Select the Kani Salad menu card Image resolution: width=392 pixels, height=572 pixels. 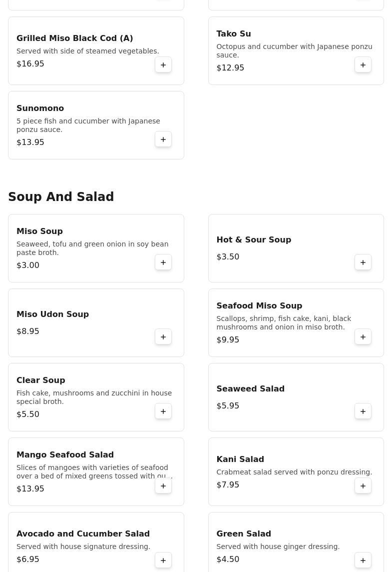[296, 471]
